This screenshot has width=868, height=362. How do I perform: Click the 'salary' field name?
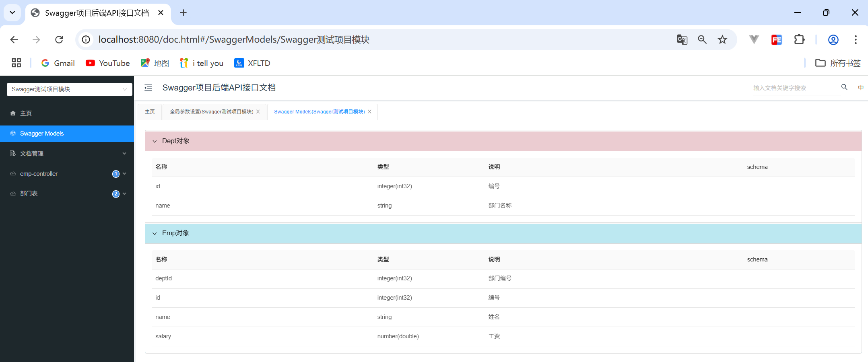point(163,336)
